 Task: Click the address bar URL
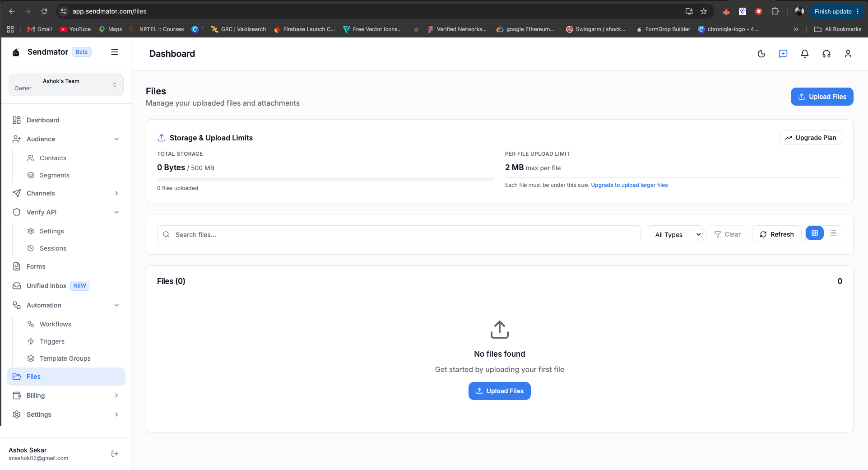click(x=109, y=11)
